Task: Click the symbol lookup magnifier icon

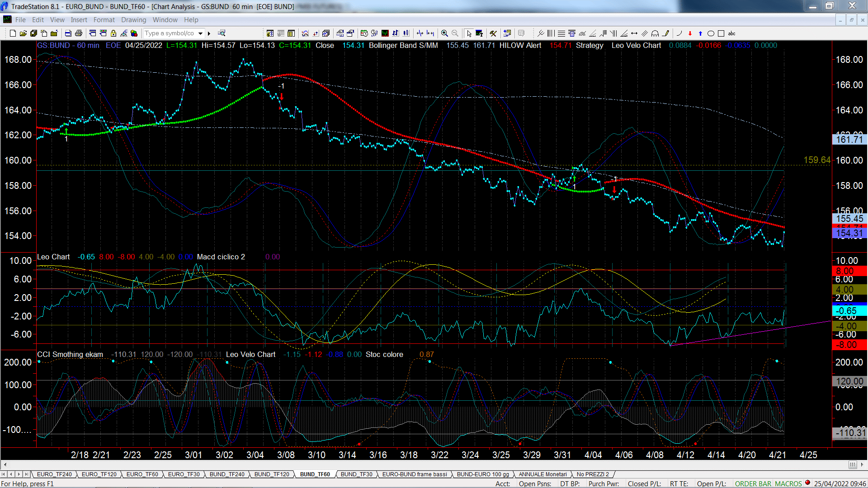Action: coord(222,33)
